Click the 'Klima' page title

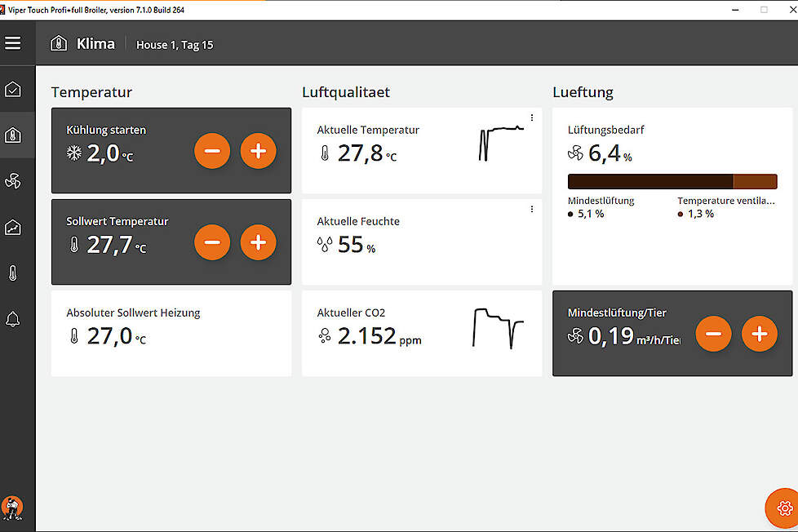pos(95,44)
